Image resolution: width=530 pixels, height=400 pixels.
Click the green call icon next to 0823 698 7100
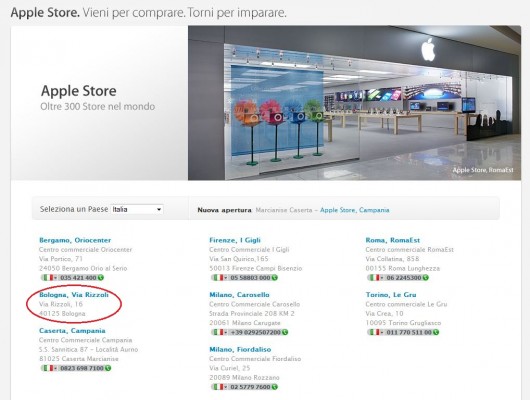click(107, 368)
